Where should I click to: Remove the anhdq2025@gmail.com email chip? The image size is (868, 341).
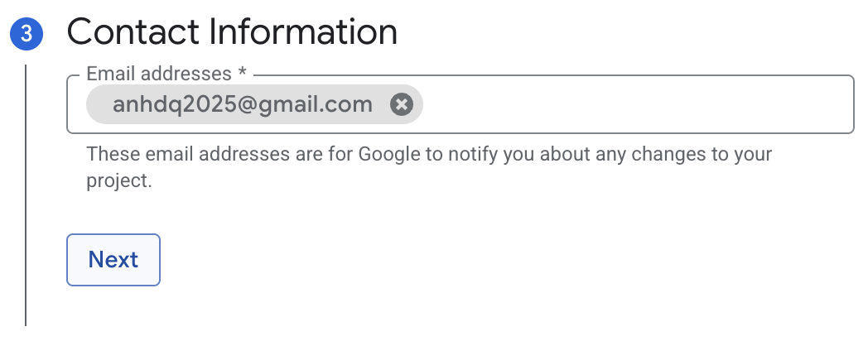402,104
